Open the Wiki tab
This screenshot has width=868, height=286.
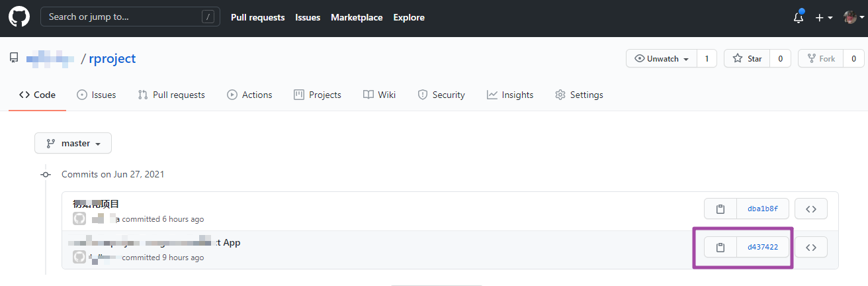[380, 95]
